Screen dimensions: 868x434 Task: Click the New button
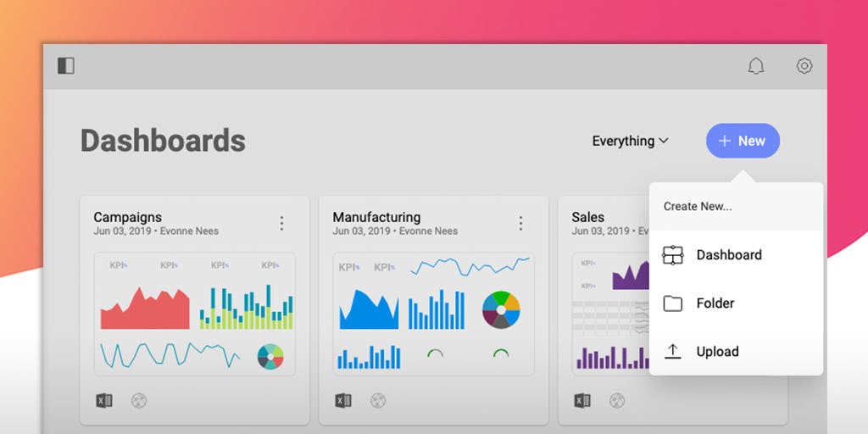click(743, 141)
